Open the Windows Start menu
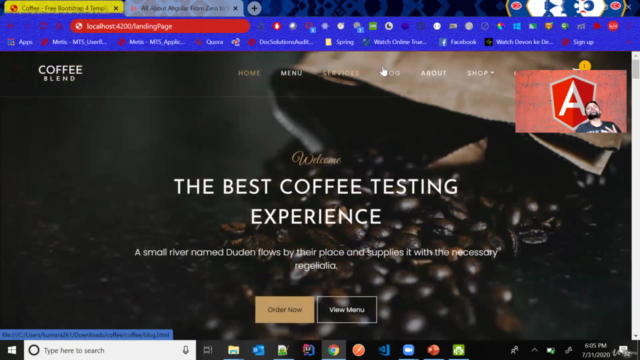Screen dimensions: 640x360 pyautogui.click(x=12, y=350)
